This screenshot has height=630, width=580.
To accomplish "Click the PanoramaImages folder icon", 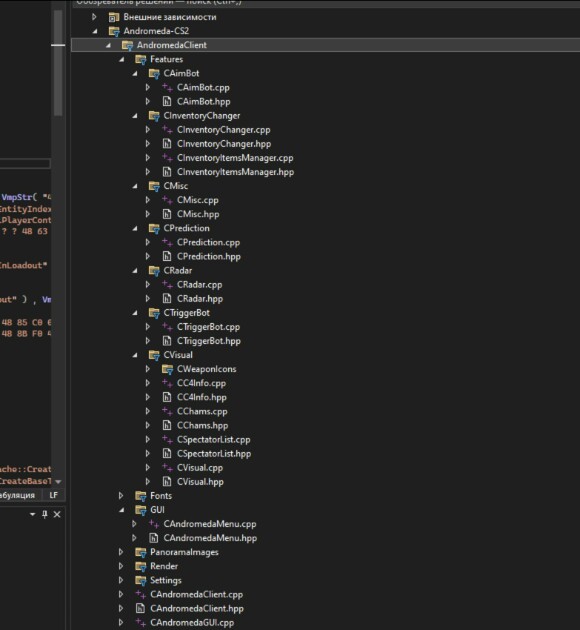I will click(141, 552).
